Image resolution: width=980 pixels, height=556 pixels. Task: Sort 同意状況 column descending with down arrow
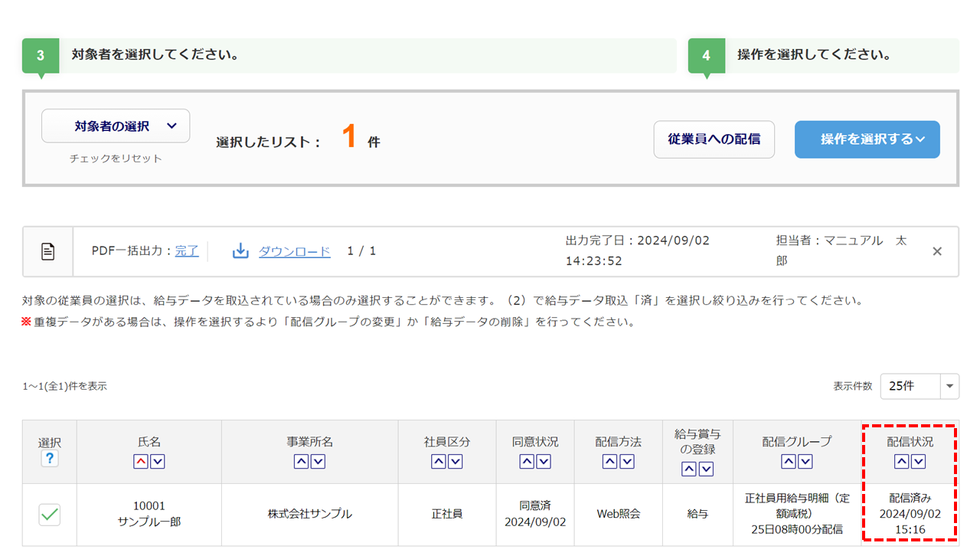tap(544, 462)
